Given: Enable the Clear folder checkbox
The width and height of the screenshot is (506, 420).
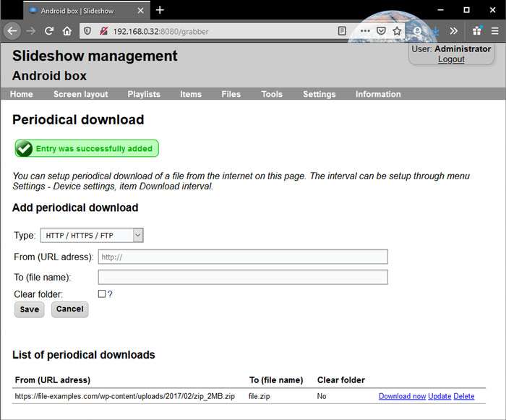Looking at the screenshot, I should (x=102, y=293).
